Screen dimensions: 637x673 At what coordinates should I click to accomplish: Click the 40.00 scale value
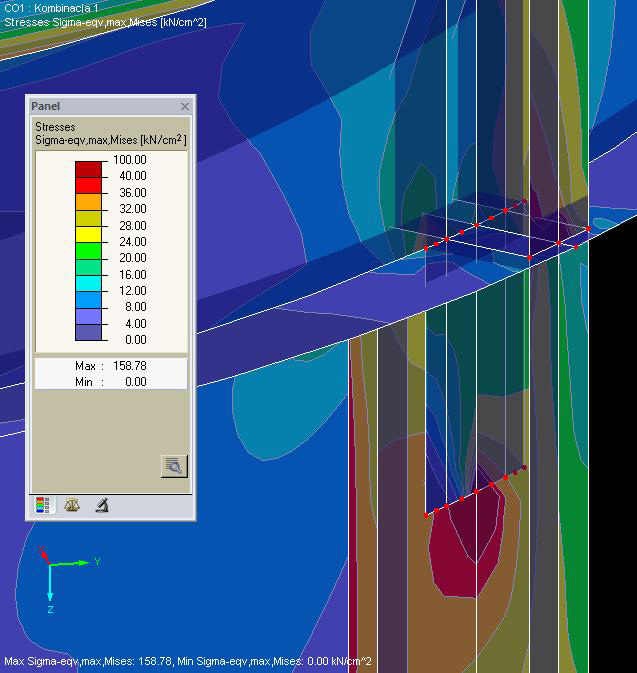coord(133,176)
